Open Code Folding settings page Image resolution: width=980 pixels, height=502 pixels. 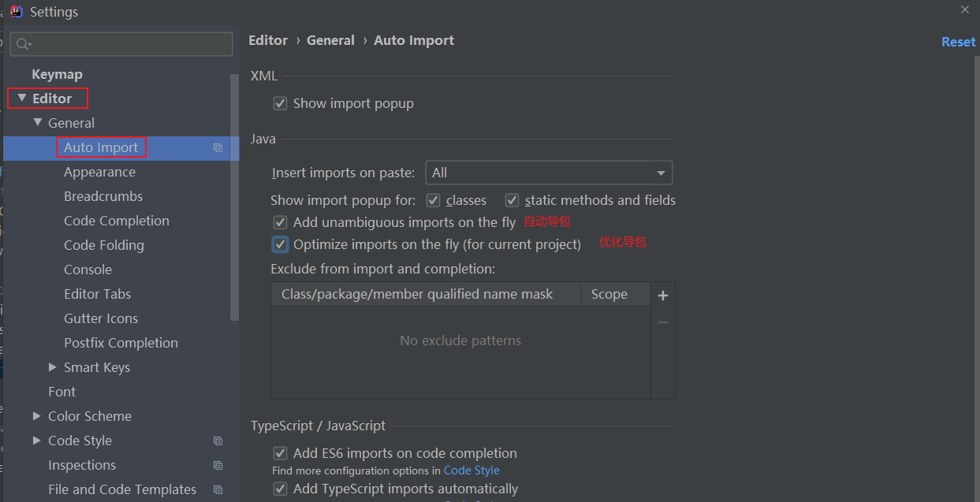[104, 245]
